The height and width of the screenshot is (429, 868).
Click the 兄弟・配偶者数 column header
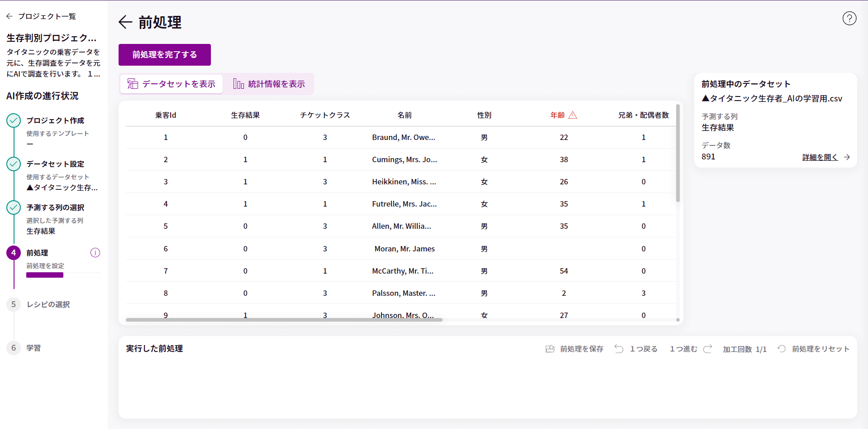point(644,115)
